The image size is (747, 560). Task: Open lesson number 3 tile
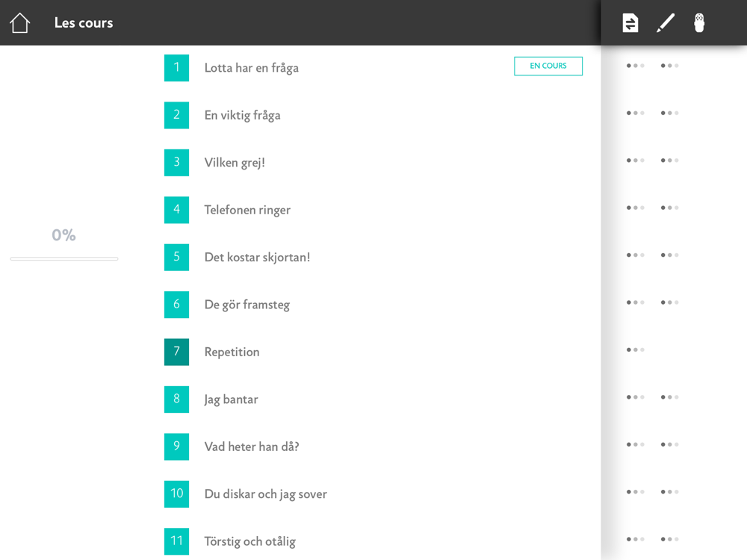[177, 162]
